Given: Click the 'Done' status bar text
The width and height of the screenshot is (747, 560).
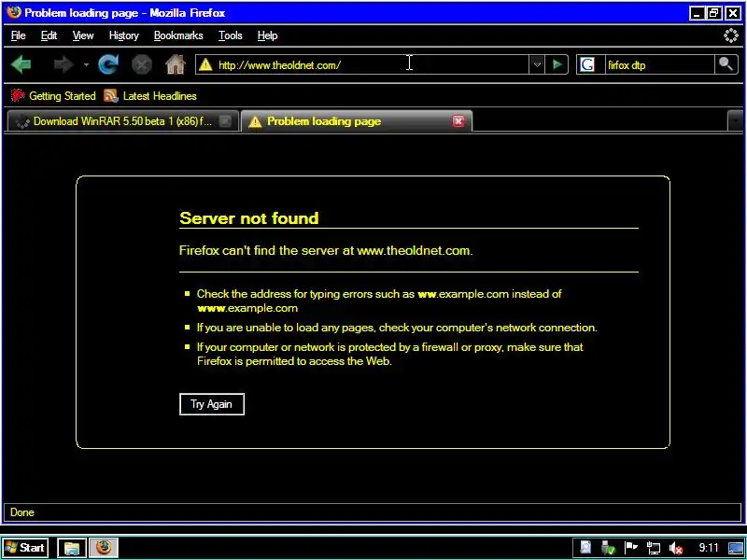Looking at the screenshot, I should [21, 512].
